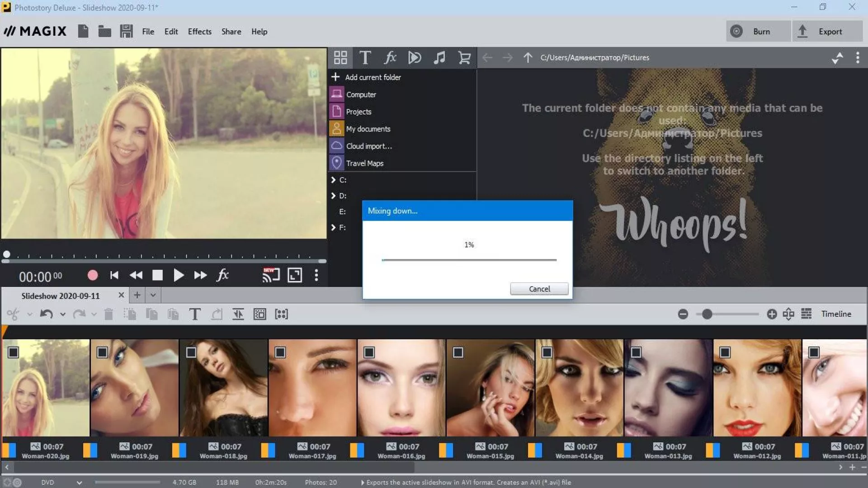Expand the F: drive tree item
Image resolution: width=868 pixels, height=488 pixels.
click(334, 227)
